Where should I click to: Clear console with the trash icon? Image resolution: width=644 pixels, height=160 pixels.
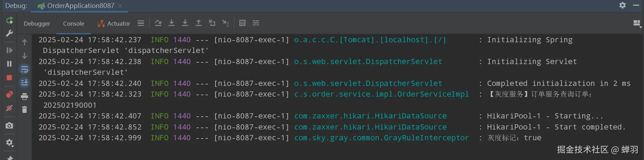click(25, 110)
